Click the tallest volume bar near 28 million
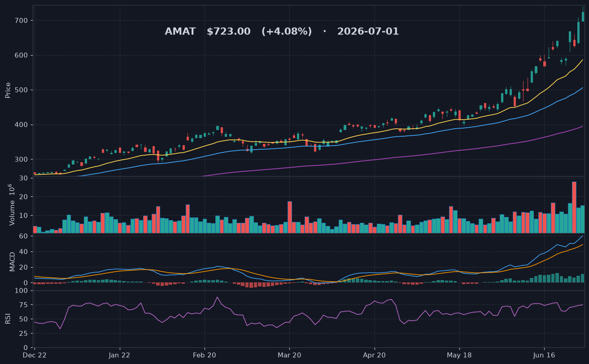 (574, 207)
